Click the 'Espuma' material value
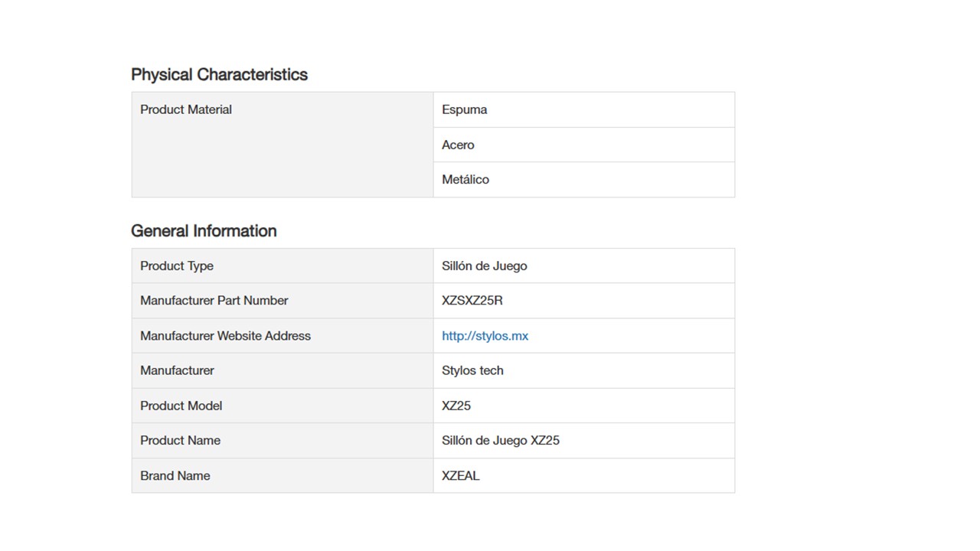Screen dimensions: 980x551 coord(464,109)
